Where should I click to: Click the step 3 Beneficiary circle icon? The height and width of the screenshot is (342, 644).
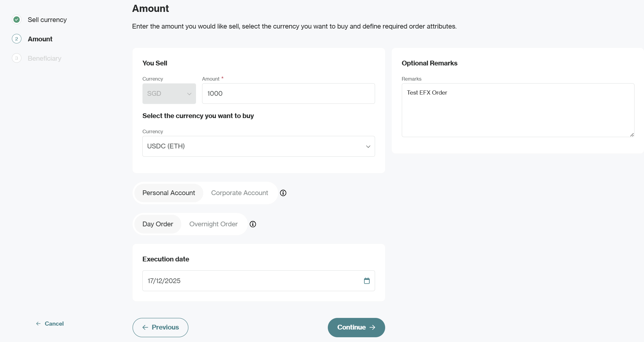[17, 58]
